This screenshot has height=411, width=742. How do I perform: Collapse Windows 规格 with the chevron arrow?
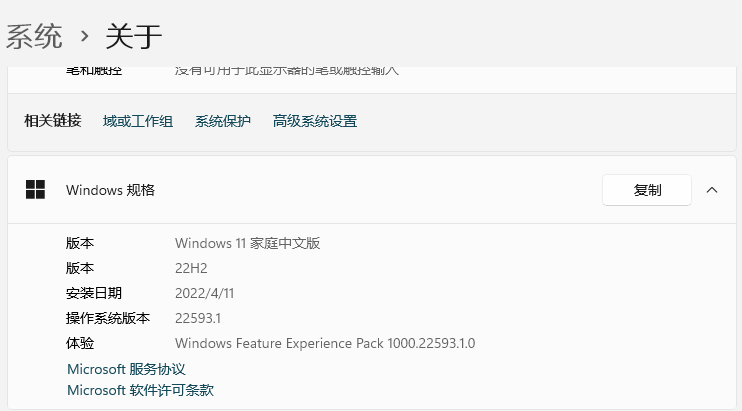(x=712, y=189)
